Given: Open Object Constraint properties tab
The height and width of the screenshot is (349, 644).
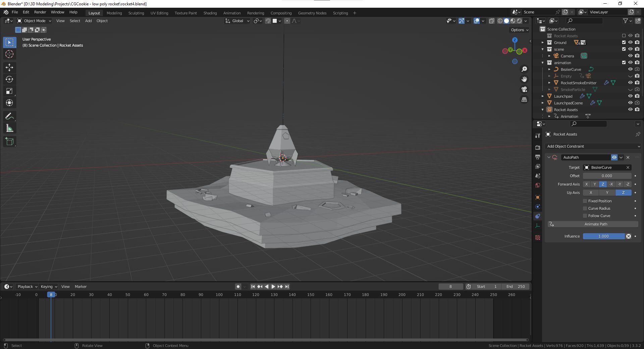Looking at the screenshot, I should (x=538, y=216).
